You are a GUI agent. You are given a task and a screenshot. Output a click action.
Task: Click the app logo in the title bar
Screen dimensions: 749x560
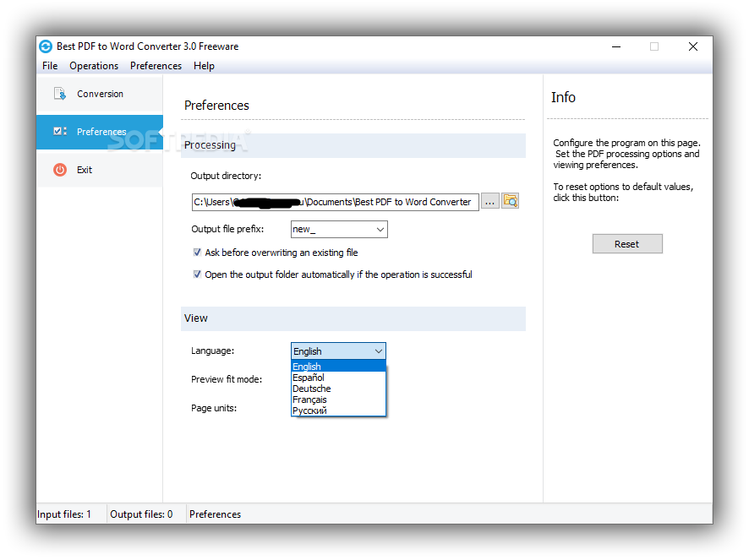(46, 46)
